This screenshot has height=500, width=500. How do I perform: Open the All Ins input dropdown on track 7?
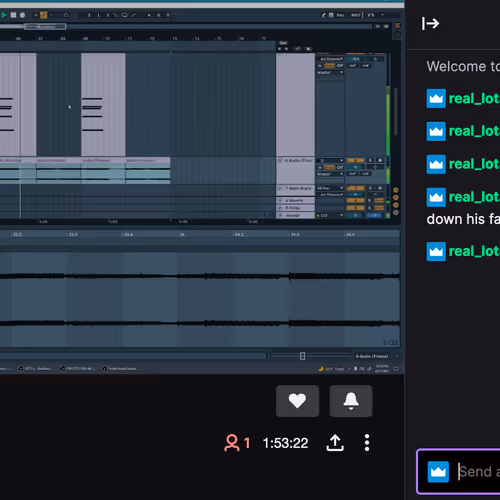click(330, 188)
